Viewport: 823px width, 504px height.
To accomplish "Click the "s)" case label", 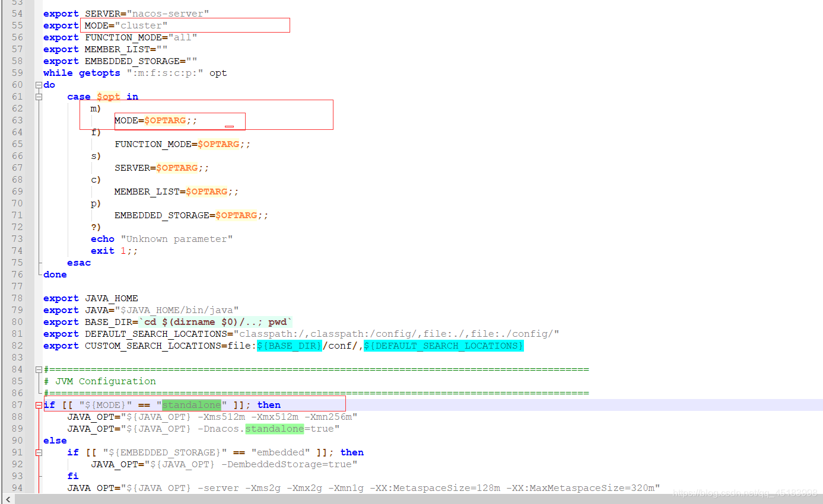I will click(96, 156).
